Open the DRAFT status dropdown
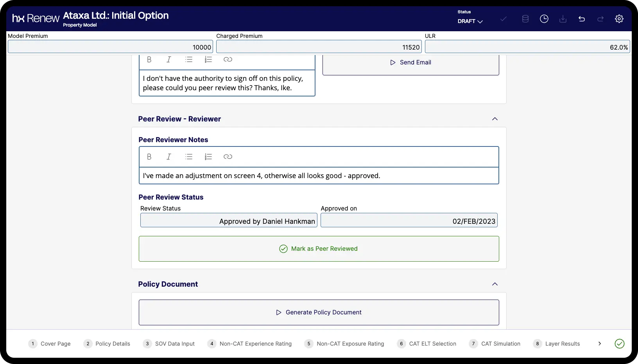Viewport: 638px width, 364px height. [470, 21]
